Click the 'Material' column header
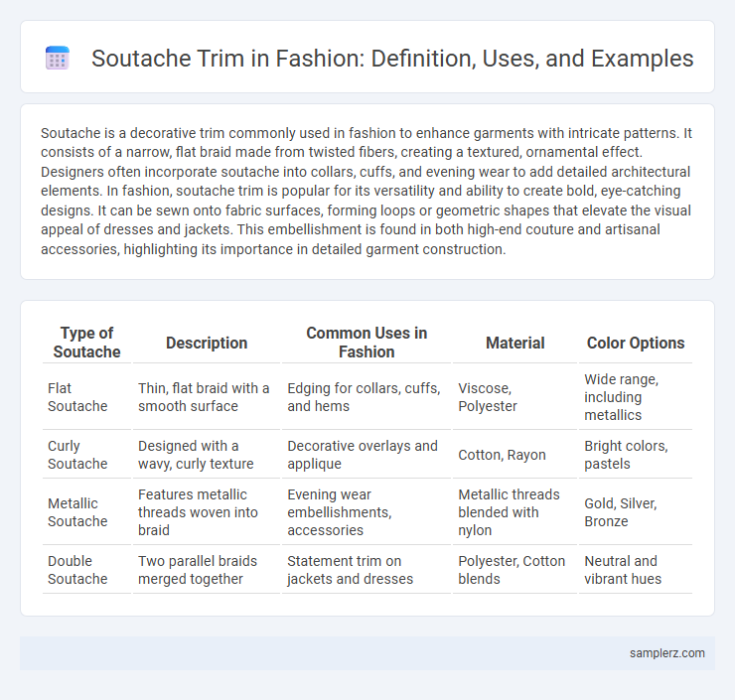Image resolution: width=735 pixels, height=700 pixels. 514,343
